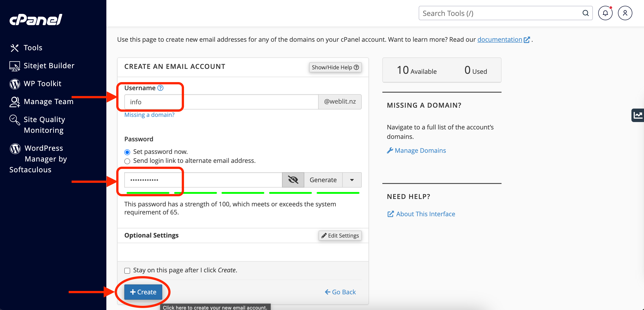This screenshot has width=644, height=310.
Task: Open the Manage Domains link
Action: [x=416, y=151]
